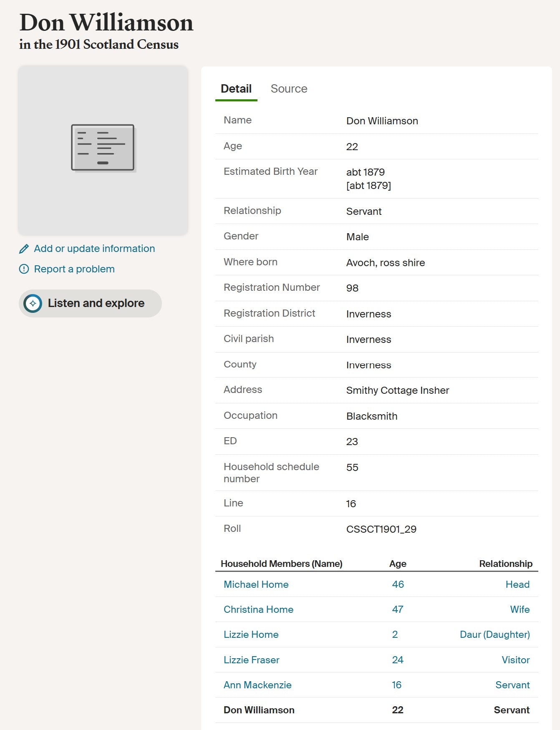The image size is (560, 730).
Task: Click Christina Home's Wife relationship link
Action: (520, 609)
